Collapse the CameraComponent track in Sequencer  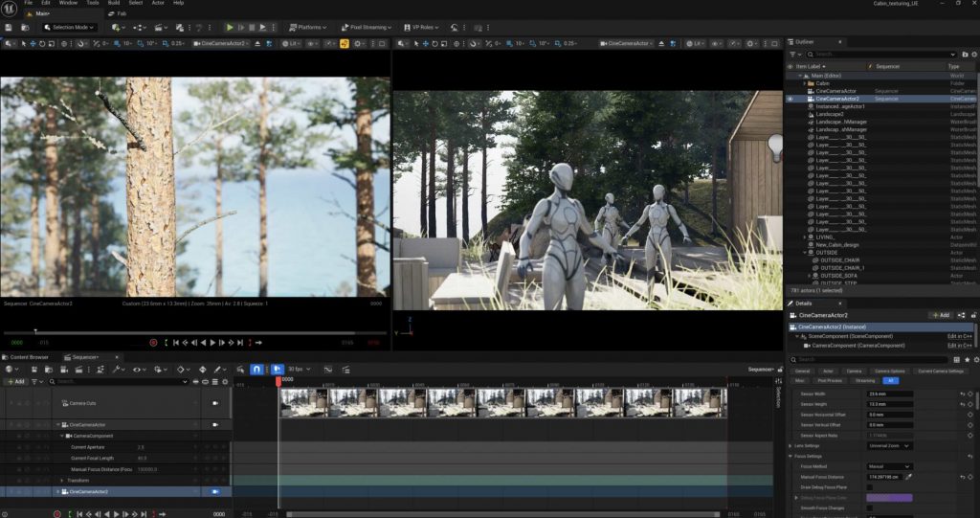click(62, 436)
